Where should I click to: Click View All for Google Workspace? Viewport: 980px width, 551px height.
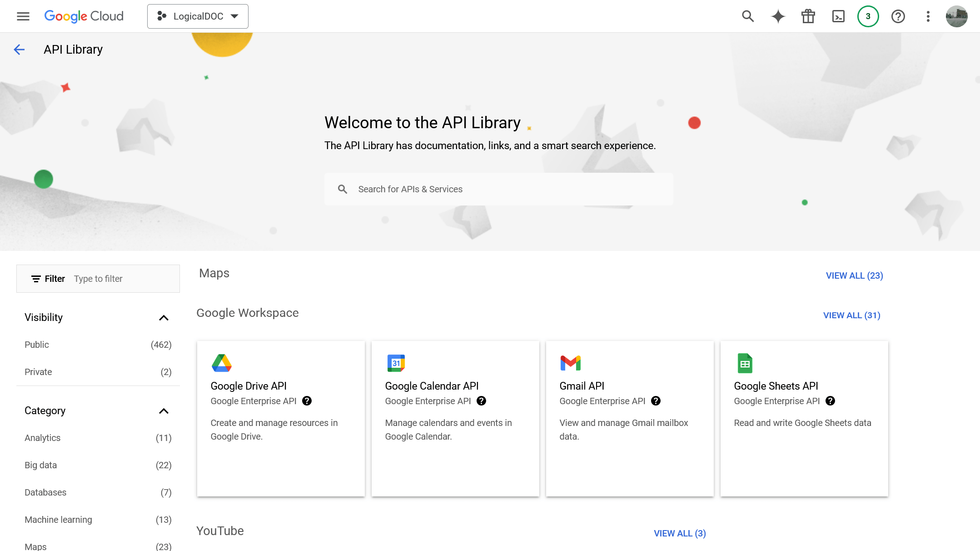pyautogui.click(x=851, y=315)
